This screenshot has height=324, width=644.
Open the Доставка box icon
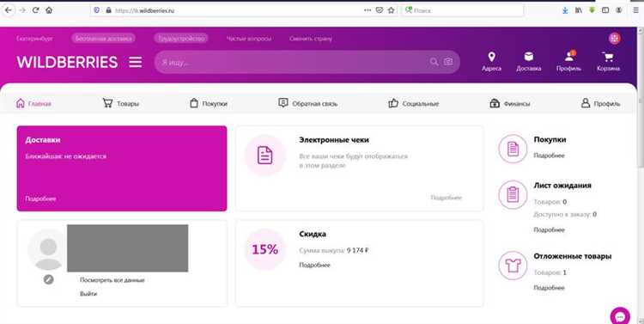pyautogui.click(x=529, y=57)
